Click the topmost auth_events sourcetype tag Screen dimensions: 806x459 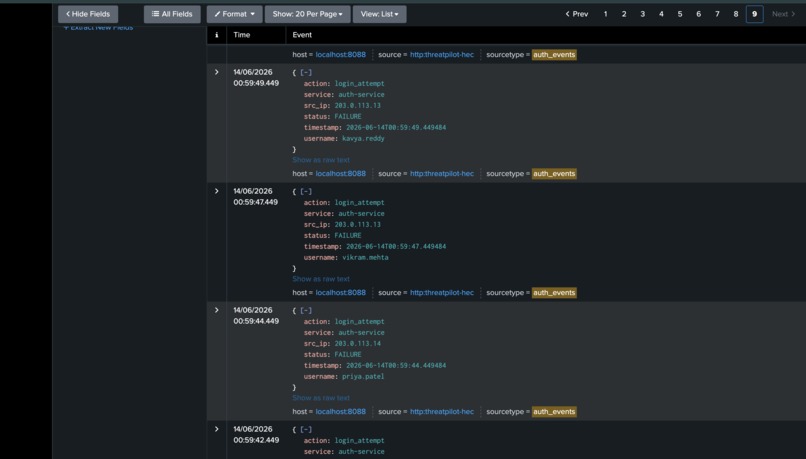click(x=554, y=54)
